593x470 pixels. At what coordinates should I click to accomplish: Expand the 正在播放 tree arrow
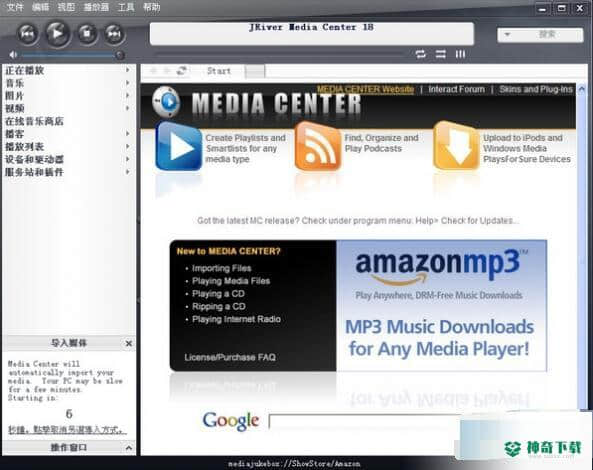pos(128,70)
